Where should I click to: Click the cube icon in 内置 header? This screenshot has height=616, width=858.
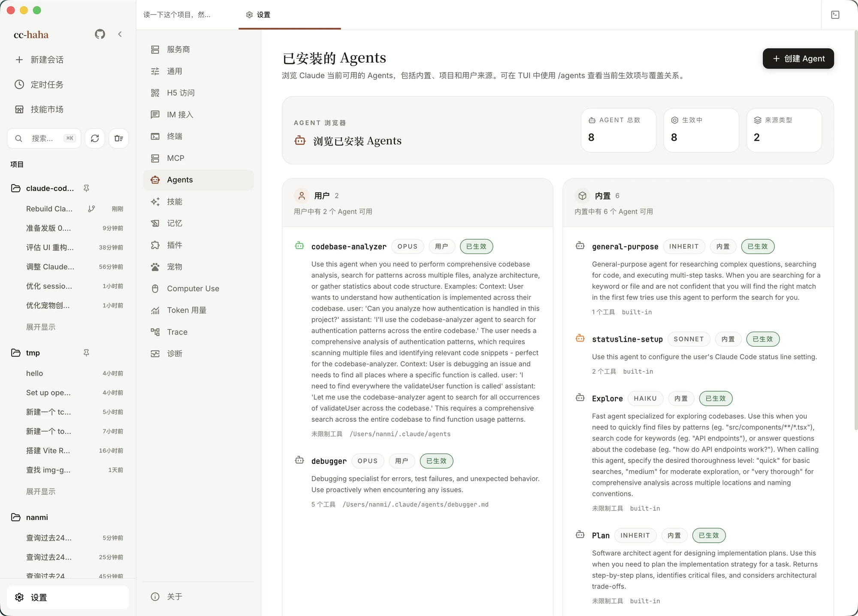(582, 196)
